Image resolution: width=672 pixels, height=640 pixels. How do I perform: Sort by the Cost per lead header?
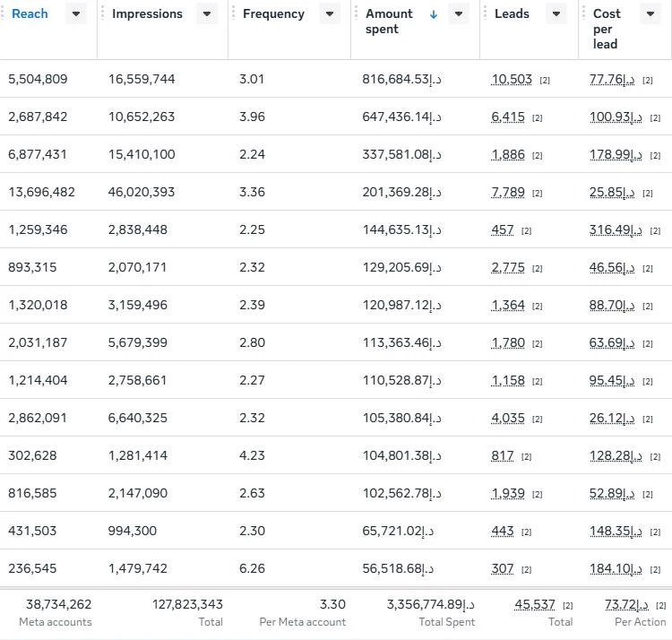tap(607, 29)
